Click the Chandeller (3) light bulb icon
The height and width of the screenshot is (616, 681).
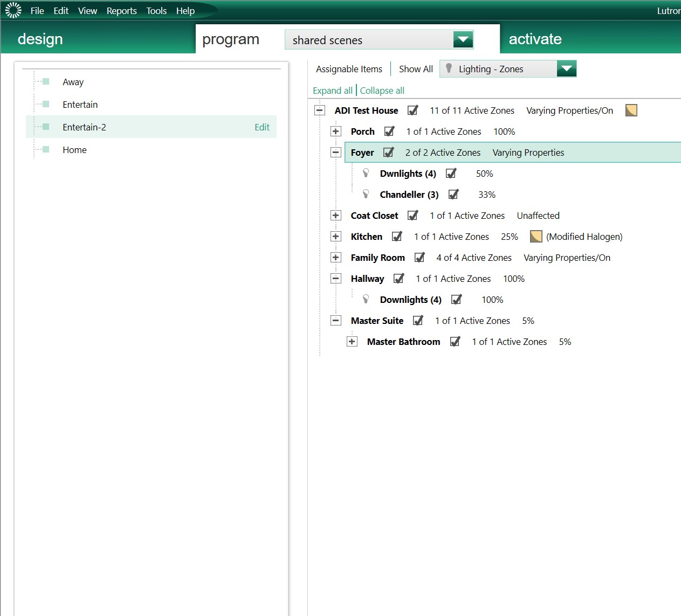point(366,194)
